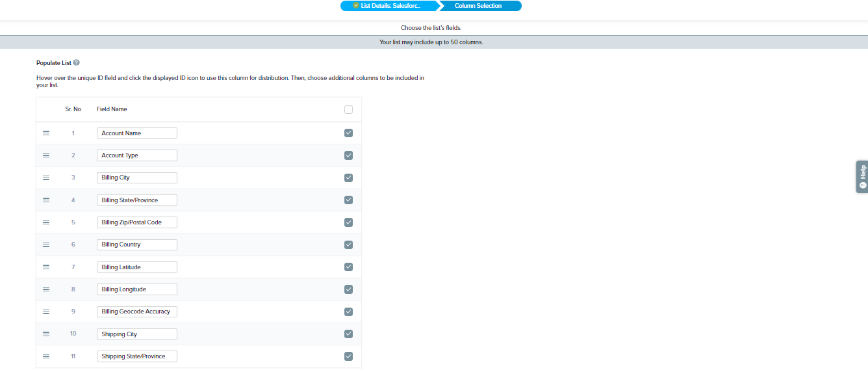This screenshot has width=868, height=372.
Task: Click the reorder handle for Billing Country
Action: 46,245
